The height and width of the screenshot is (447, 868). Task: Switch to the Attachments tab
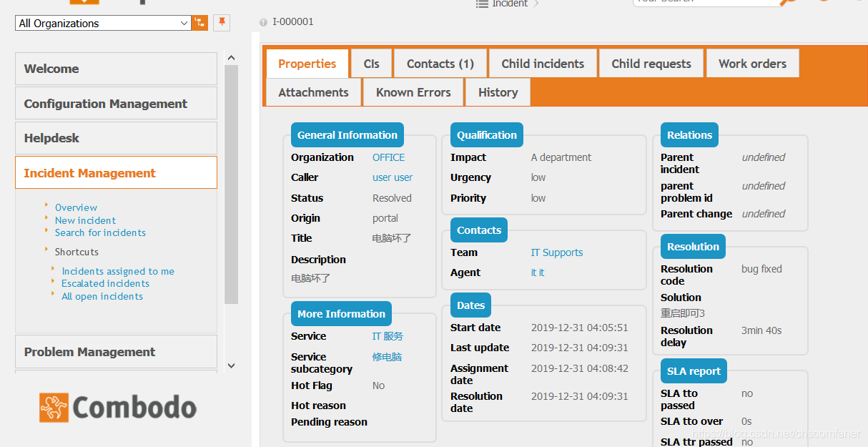(313, 92)
